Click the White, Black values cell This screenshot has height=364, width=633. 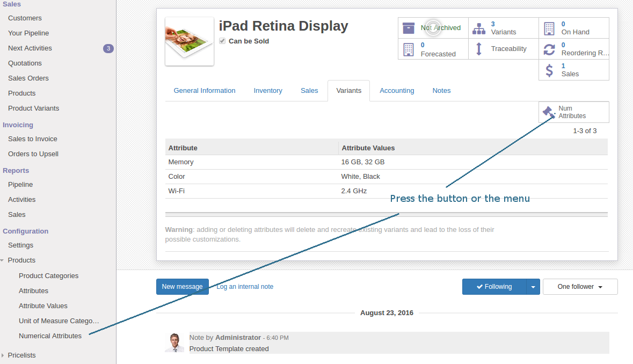point(360,177)
